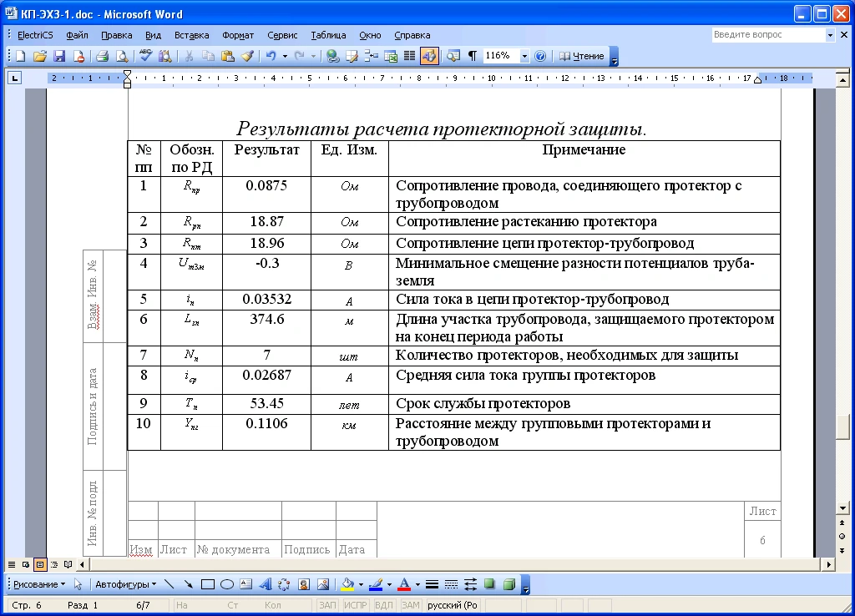Click the Microsoft Word Help icon

(x=540, y=56)
